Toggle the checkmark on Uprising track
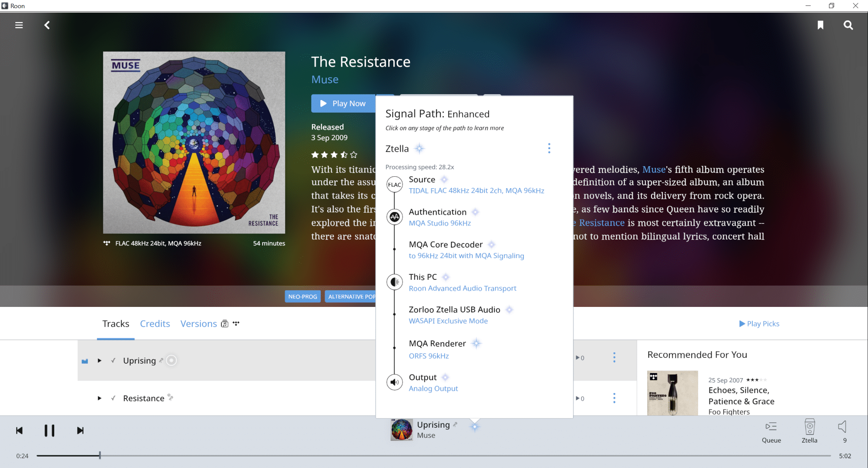The image size is (868, 468). 113,361
